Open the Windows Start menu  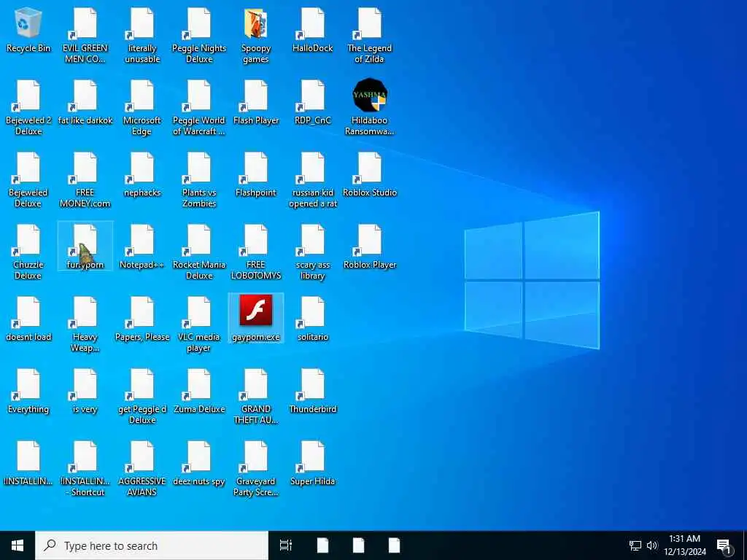click(18, 545)
